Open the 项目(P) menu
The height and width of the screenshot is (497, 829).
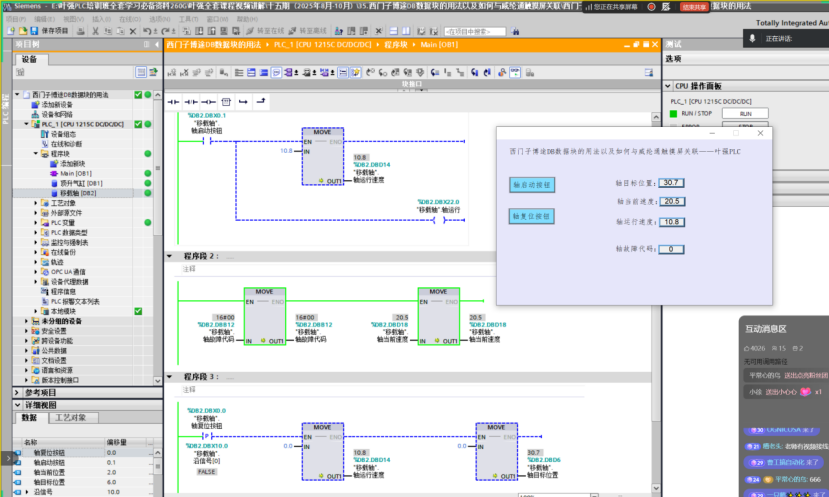click(16, 19)
